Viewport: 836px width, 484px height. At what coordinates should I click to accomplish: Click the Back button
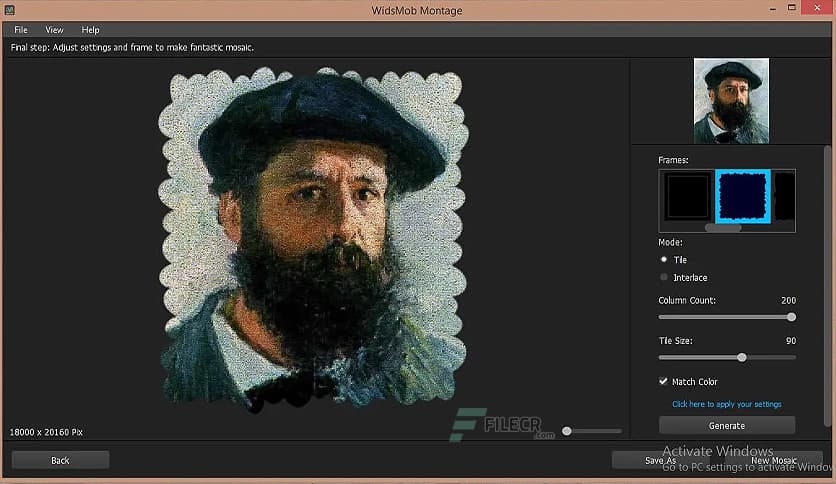click(x=60, y=460)
